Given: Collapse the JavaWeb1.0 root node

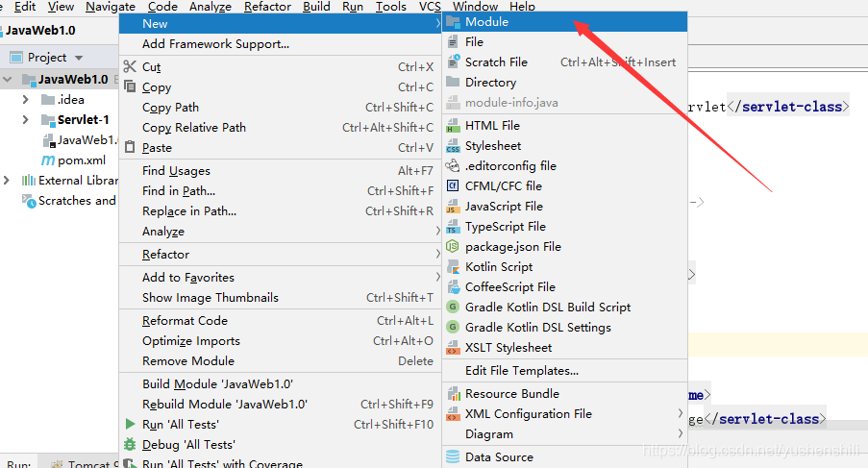Looking at the screenshot, I should [7, 79].
